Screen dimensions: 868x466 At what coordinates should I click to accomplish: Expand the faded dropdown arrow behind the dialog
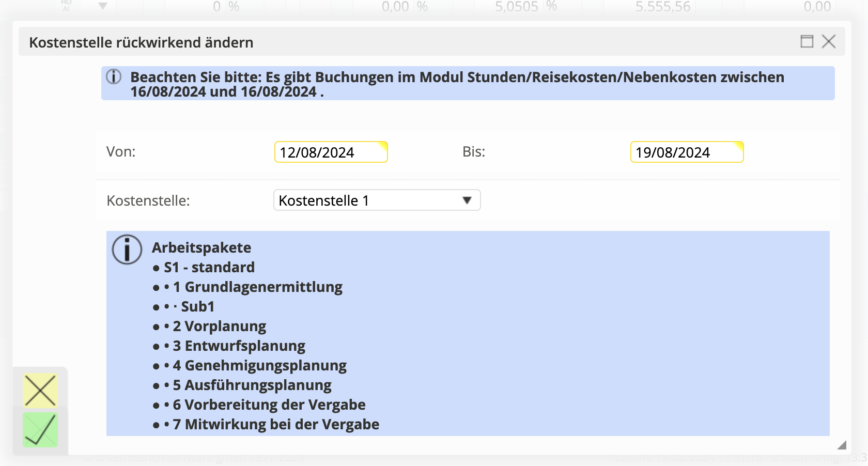click(x=103, y=6)
